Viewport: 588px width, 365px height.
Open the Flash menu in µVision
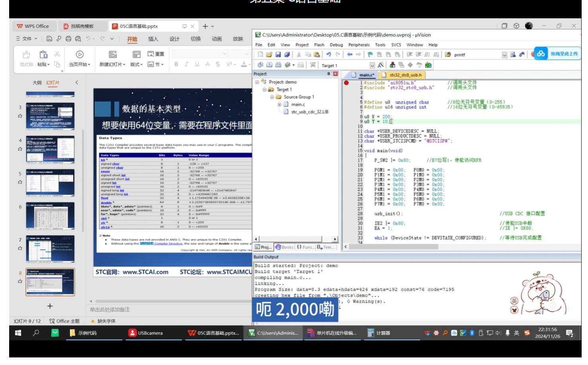(319, 45)
